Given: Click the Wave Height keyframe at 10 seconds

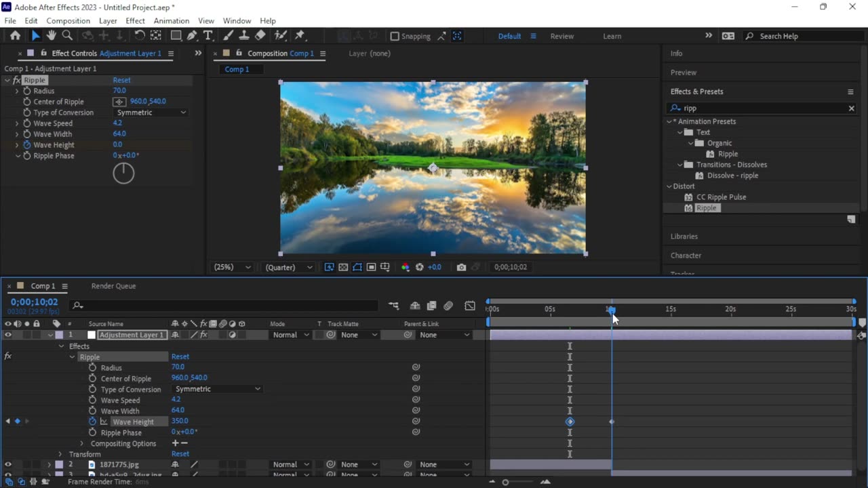Looking at the screenshot, I should (x=612, y=422).
